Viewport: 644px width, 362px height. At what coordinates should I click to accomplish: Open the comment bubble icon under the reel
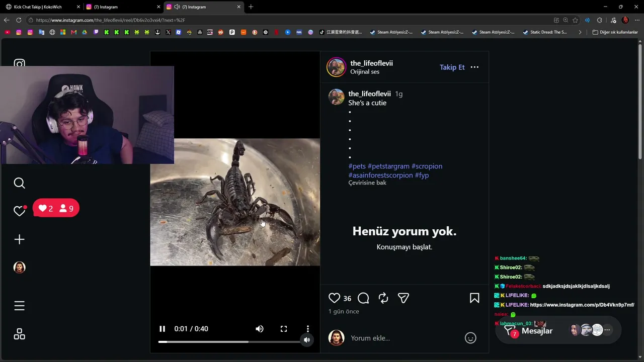[363, 298]
